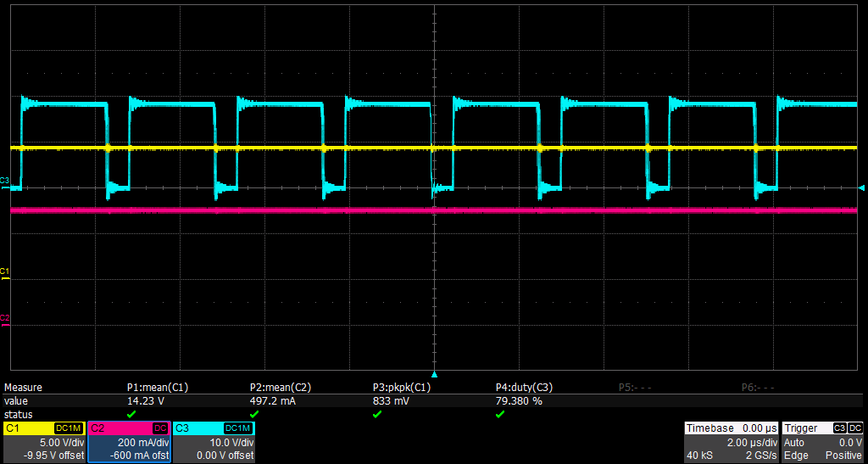Select the P1:mean(C1) measurement column

click(x=158, y=389)
